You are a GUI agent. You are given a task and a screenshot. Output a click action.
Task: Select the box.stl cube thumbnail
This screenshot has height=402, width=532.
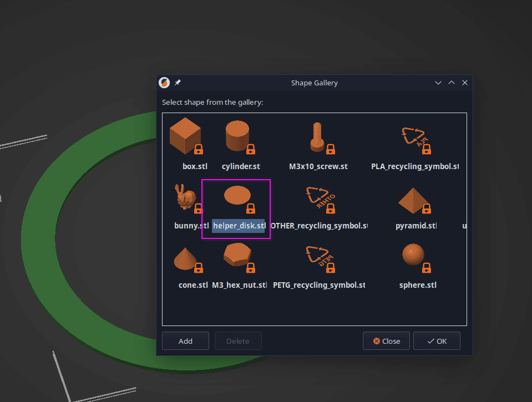(x=185, y=136)
